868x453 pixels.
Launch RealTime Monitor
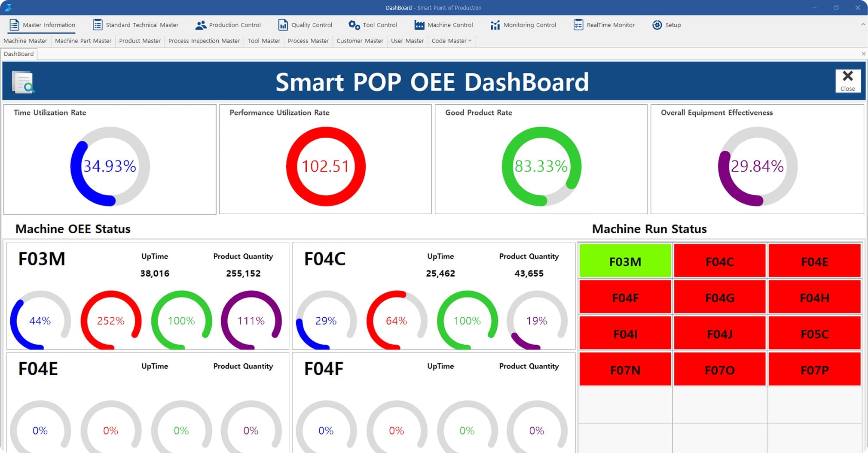[x=604, y=25]
